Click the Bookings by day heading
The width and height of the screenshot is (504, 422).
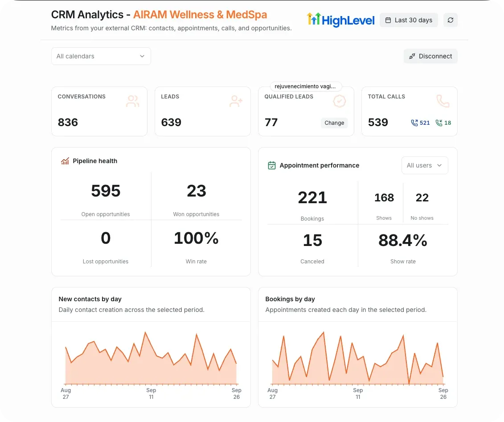tap(290, 299)
